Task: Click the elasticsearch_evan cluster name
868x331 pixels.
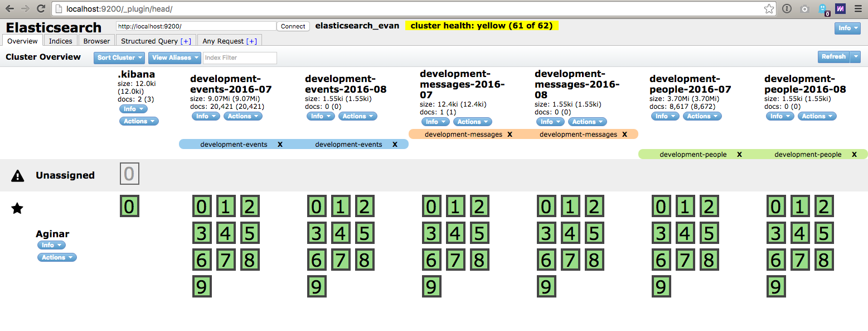Action: (x=357, y=26)
